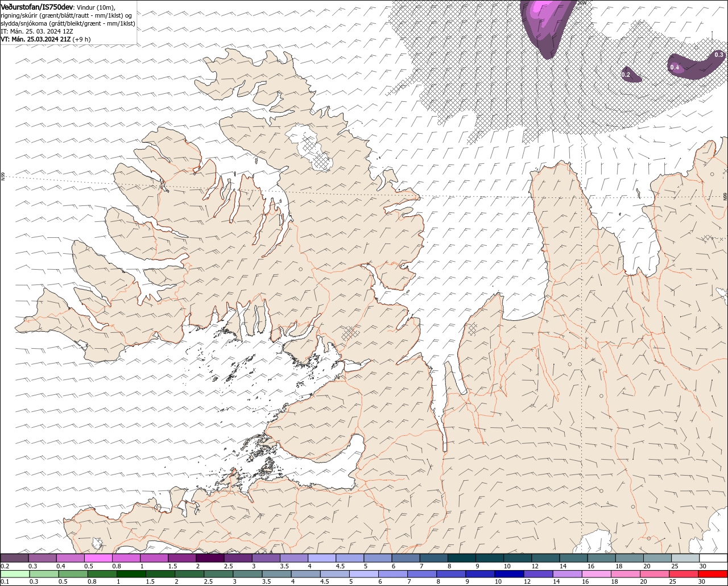
Task: Click the 0.2 swatch in the upper legend row
Action: (14, 558)
